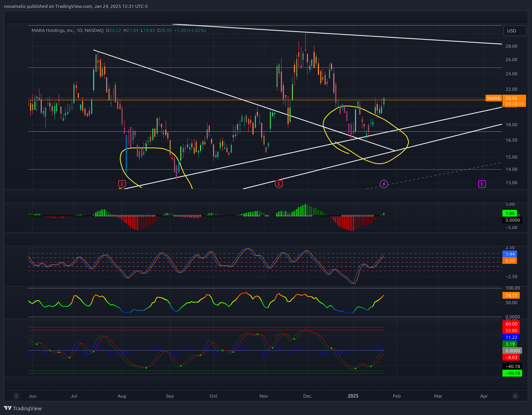532x415 pixels.
Task: Click the O20.22 open value
Action: pyautogui.click(x=114, y=30)
